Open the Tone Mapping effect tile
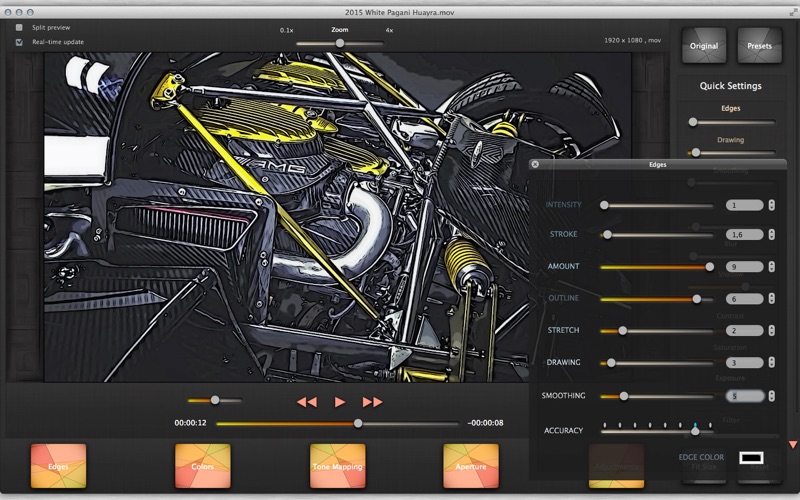Screen dimensions: 800x500 [338, 466]
